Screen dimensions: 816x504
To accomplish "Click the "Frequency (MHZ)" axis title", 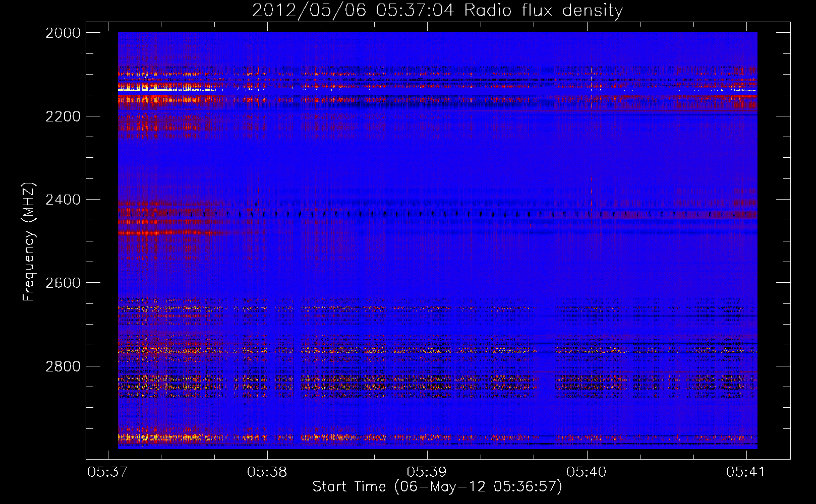I will coord(29,242).
